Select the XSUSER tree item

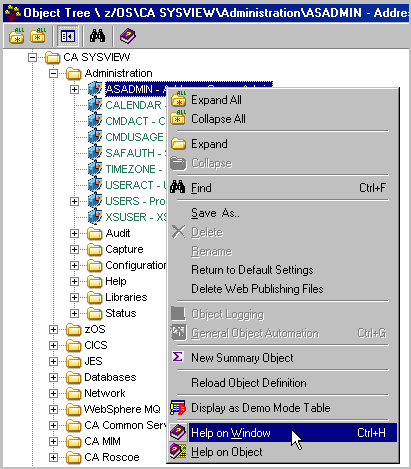pyautogui.click(x=136, y=217)
